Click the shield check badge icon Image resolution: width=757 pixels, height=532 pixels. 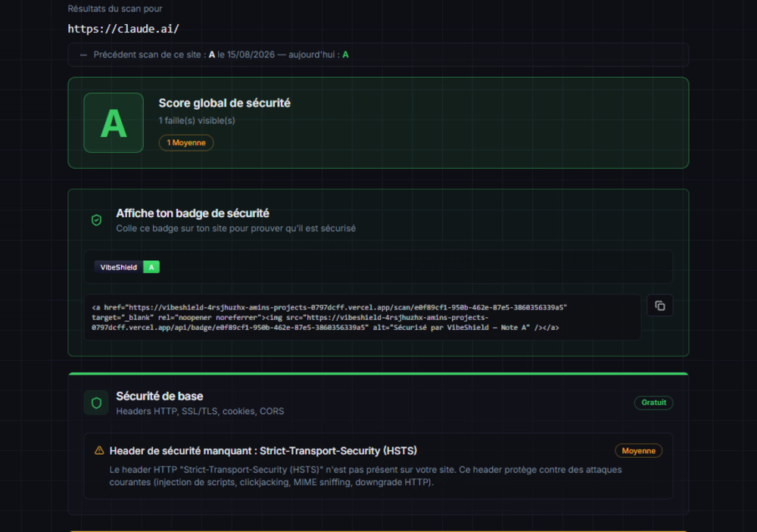[x=97, y=220]
